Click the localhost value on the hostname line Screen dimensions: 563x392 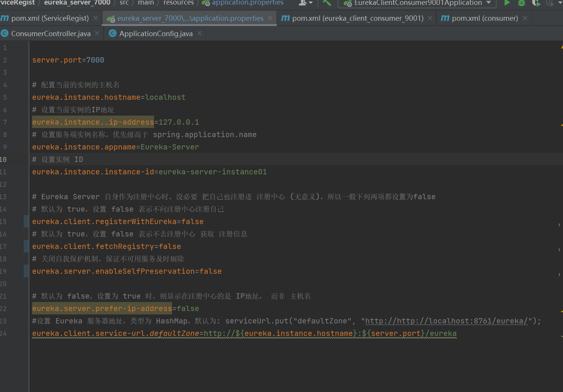[x=165, y=98]
